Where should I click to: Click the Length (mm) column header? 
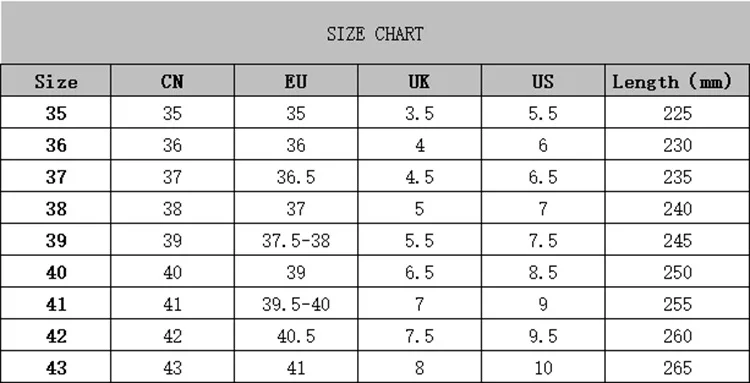tap(672, 82)
